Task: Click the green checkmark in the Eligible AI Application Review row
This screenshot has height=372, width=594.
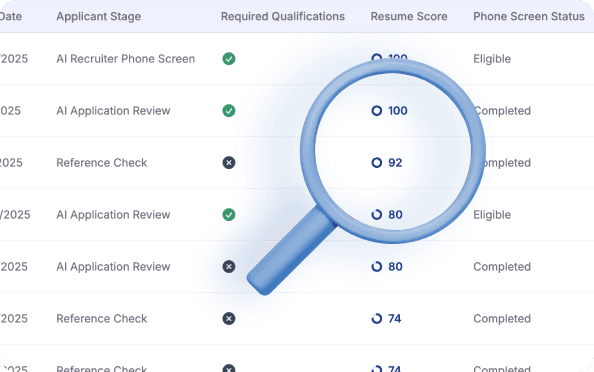Action: (x=229, y=214)
